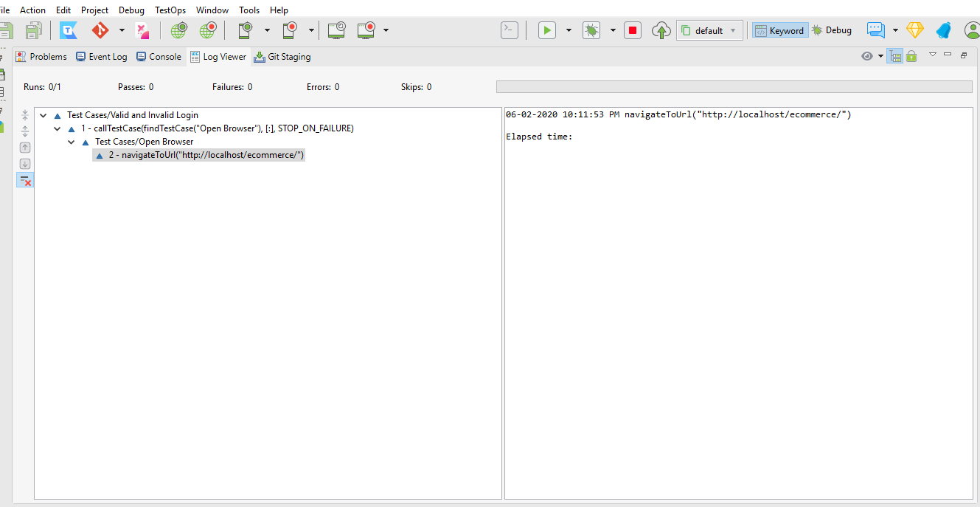Image resolution: width=980 pixels, height=507 pixels.
Task: Open the default execution profile dropdown
Action: tap(709, 30)
